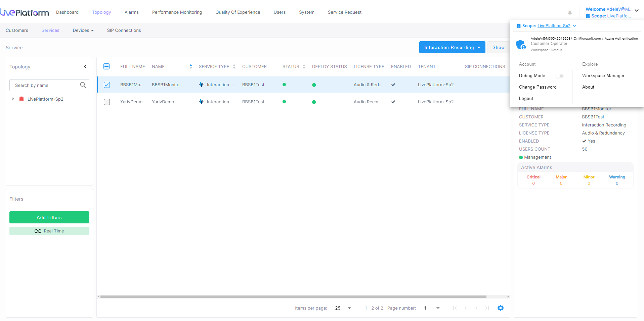Image resolution: width=644 pixels, height=321 pixels.
Task: Click the enabled checkmark in the YarivDemo row
Action: (x=393, y=102)
